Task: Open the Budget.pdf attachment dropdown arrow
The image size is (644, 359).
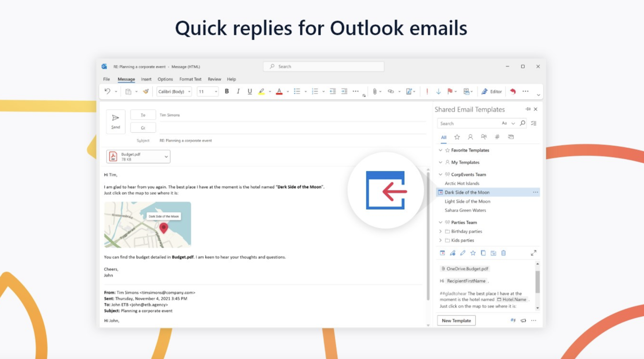Action: pos(166,156)
